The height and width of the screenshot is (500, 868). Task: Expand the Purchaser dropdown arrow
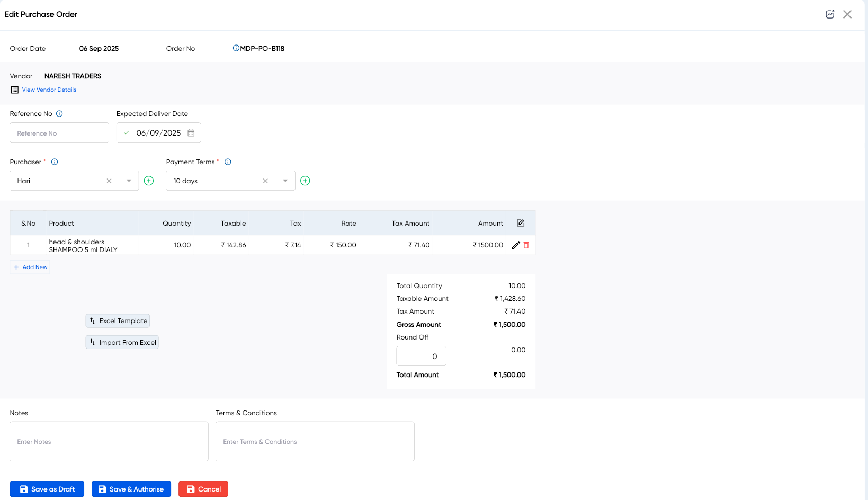129,181
